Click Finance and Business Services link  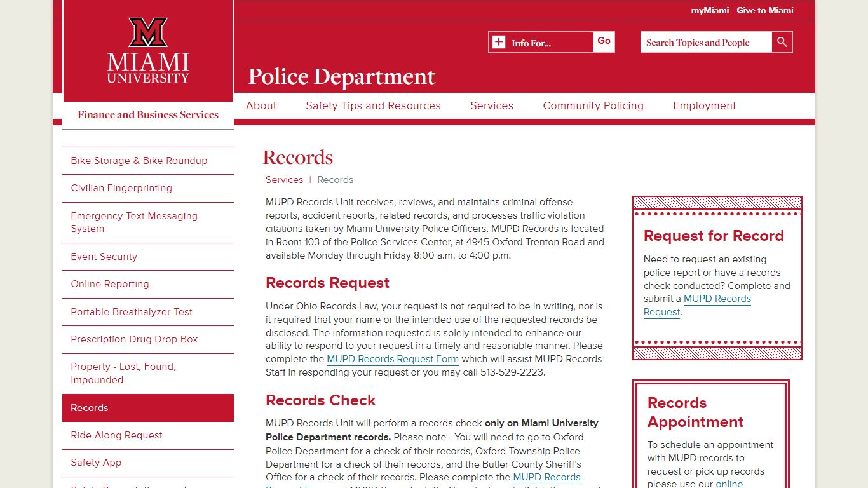pos(148,115)
